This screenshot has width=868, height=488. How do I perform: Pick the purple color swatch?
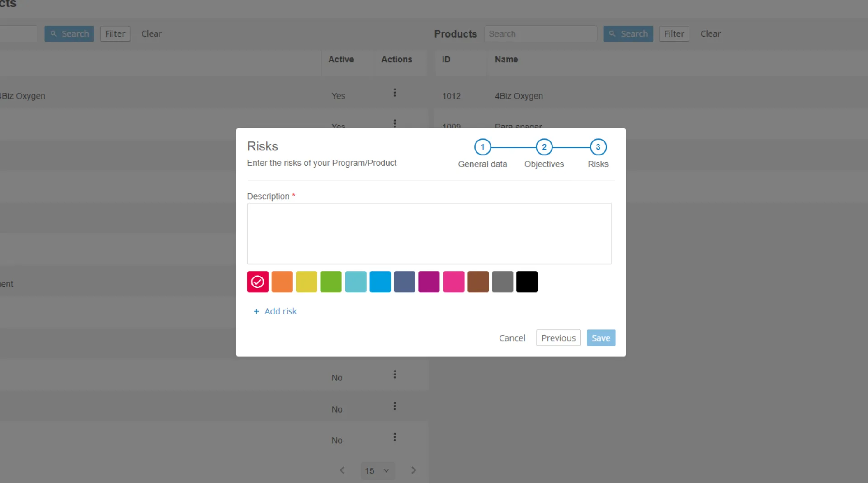(429, 282)
